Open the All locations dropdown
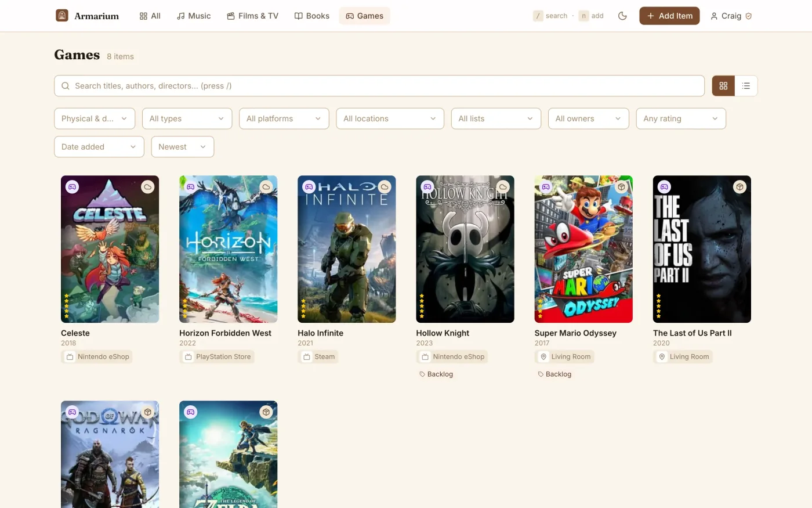 pos(390,118)
